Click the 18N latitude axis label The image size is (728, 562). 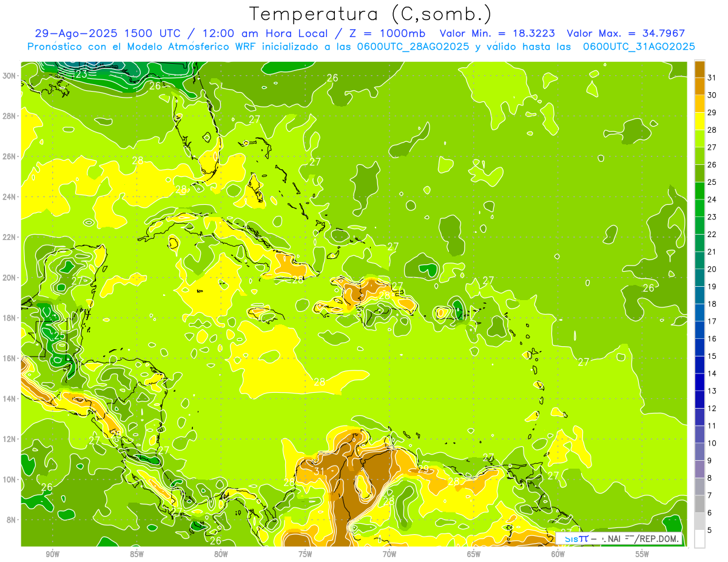point(10,318)
